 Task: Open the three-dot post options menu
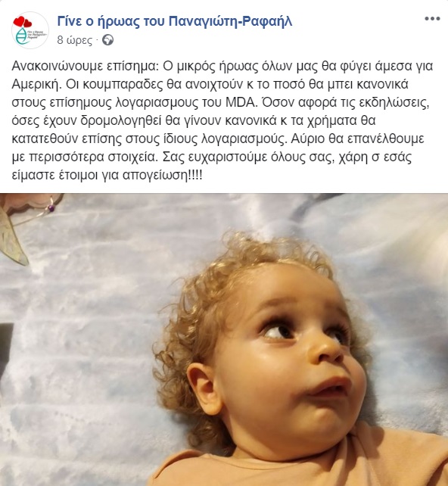(432, 19)
